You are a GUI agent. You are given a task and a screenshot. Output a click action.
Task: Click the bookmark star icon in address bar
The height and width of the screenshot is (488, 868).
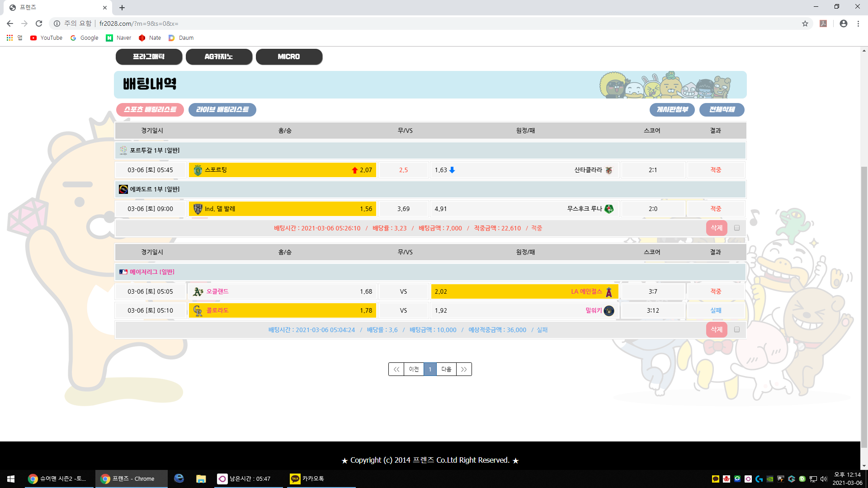click(805, 23)
